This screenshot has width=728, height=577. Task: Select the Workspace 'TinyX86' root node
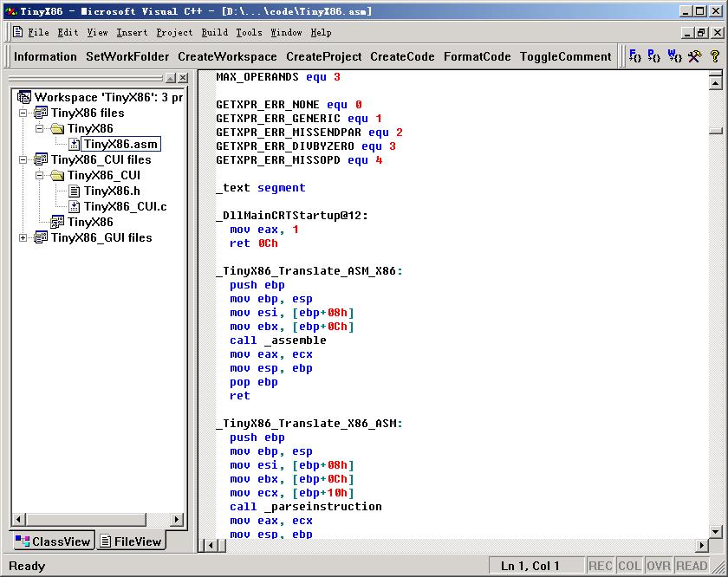click(x=108, y=97)
